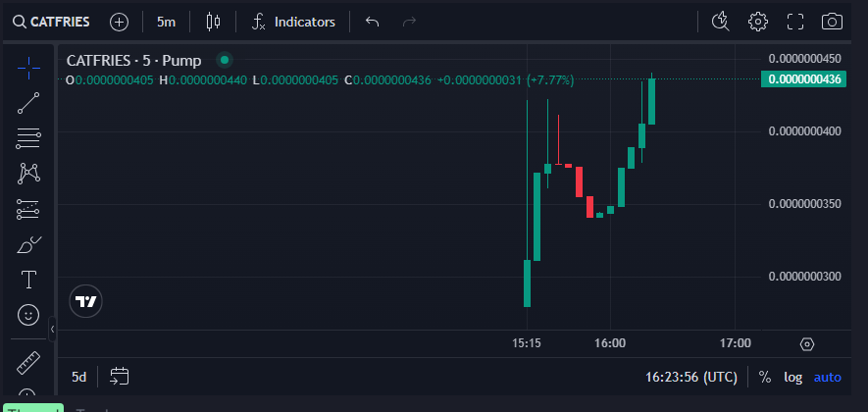Screen dimensions: 868x412
Task: Open the 5m timeframe selector
Action: [166, 23]
